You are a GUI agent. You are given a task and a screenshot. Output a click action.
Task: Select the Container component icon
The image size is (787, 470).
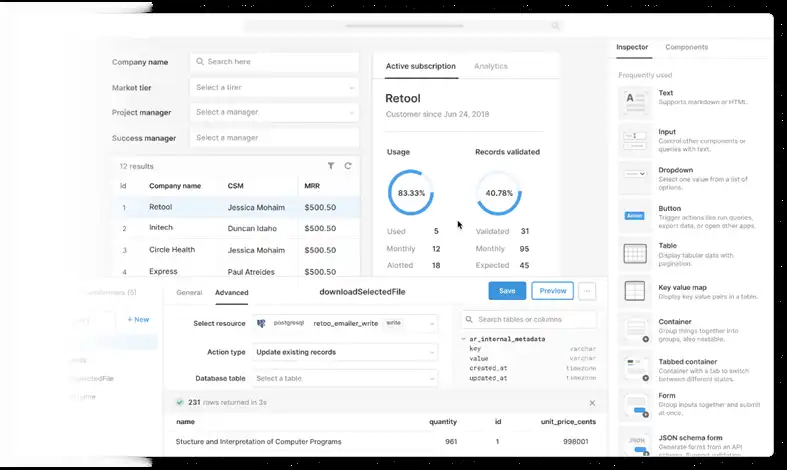(x=636, y=330)
